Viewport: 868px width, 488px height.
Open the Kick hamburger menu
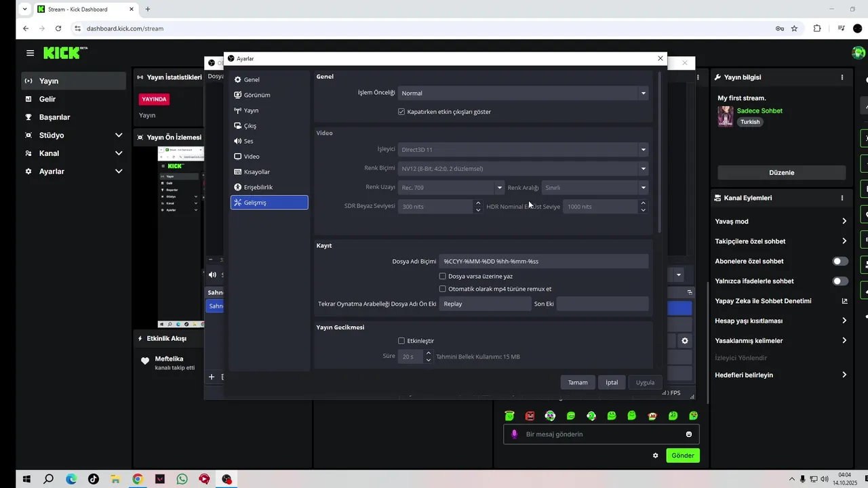[30, 53]
